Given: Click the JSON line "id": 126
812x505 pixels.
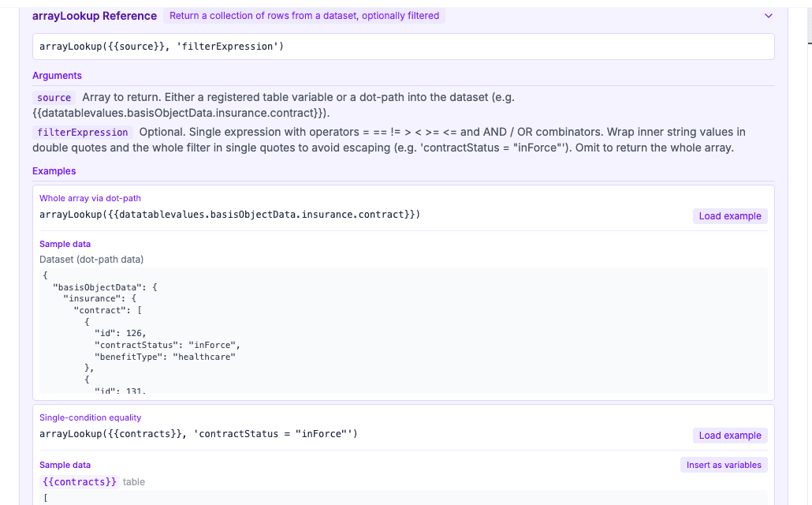Looking at the screenshot, I should [120, 334].
